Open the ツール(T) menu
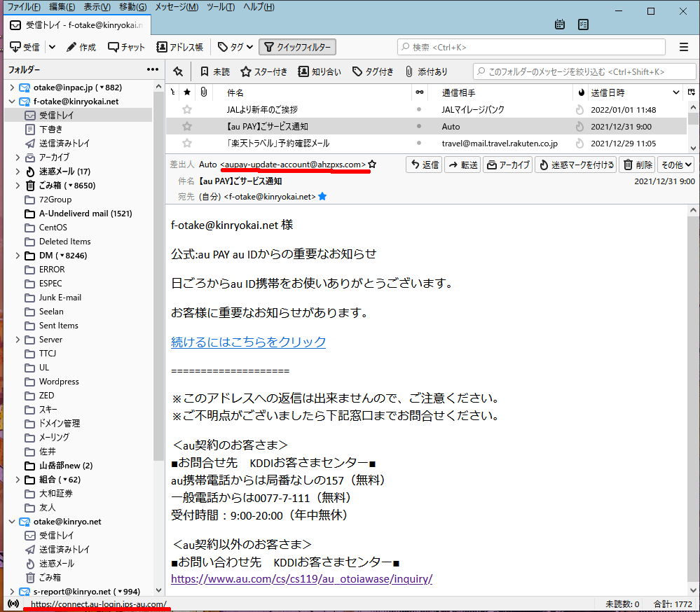The height and width of the screenshot is (612, 700). coord(221,7)
